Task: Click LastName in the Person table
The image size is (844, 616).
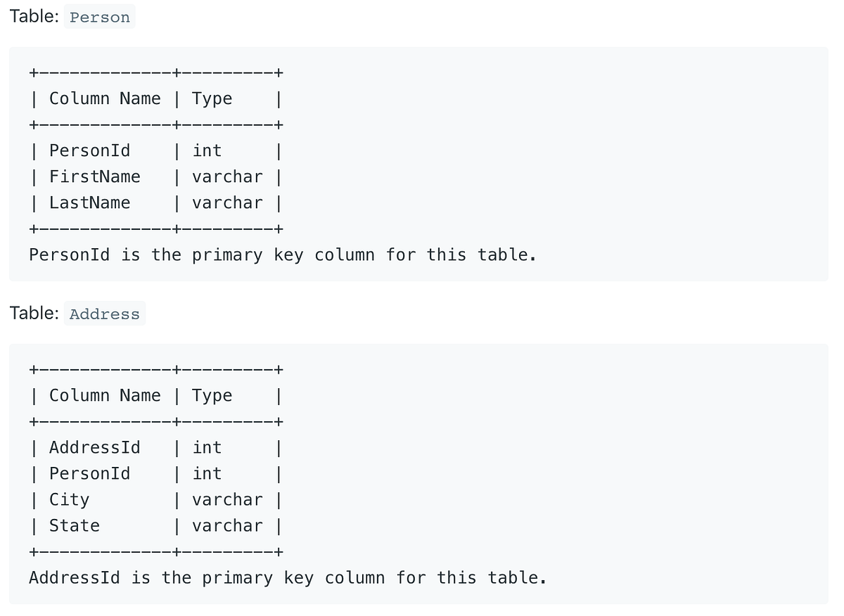Action: pos(89,203)
